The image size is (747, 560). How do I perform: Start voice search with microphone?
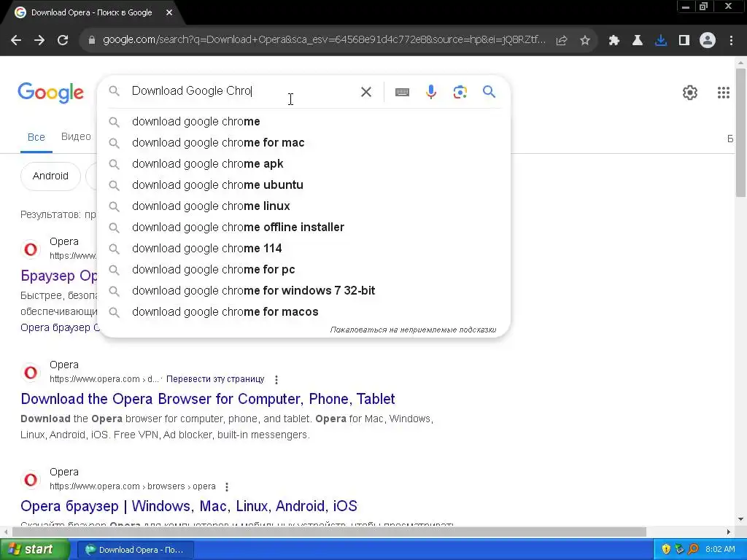tap(431, 92)
